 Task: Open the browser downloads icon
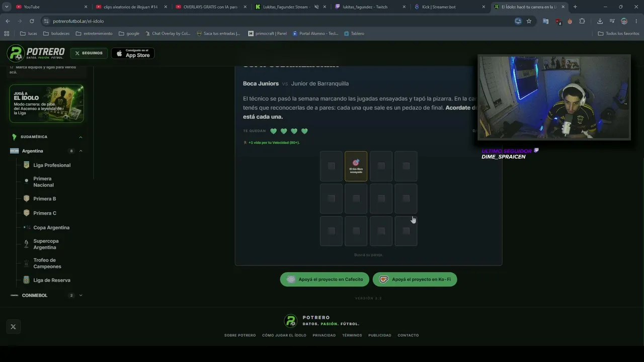pyautogui.click(x=600, y=21)
